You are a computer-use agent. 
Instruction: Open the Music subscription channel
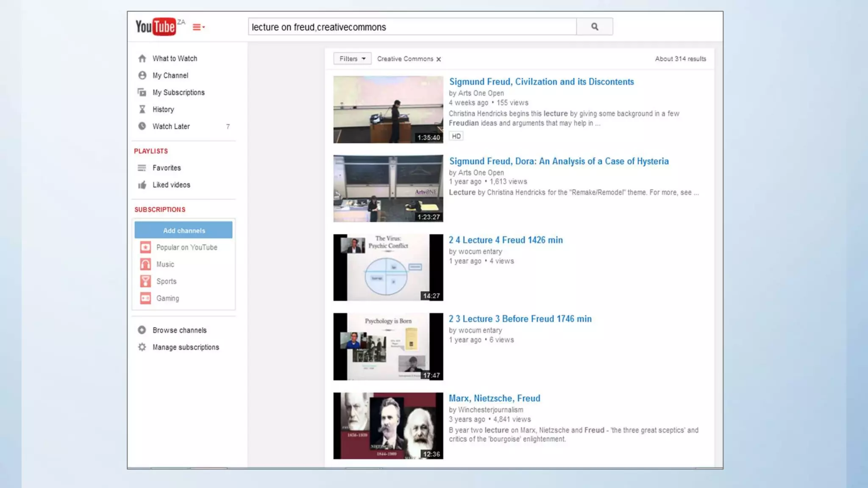165,264
